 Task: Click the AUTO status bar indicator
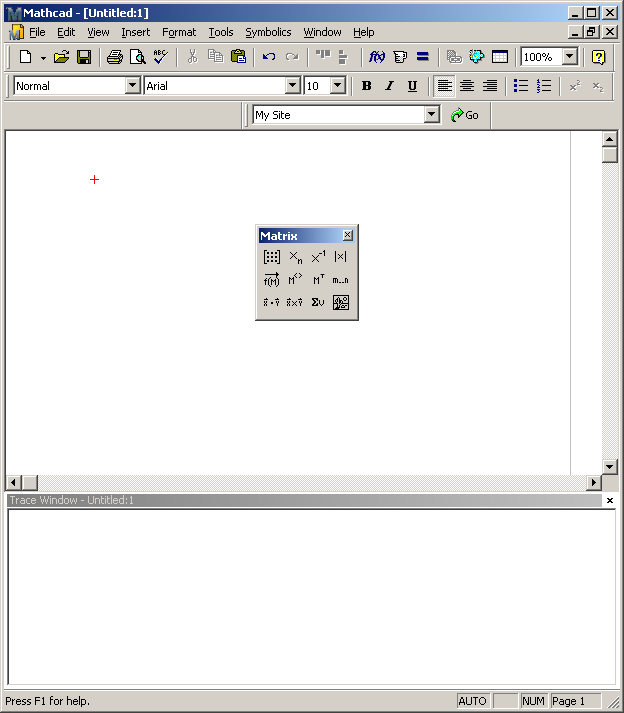point(473,701)
